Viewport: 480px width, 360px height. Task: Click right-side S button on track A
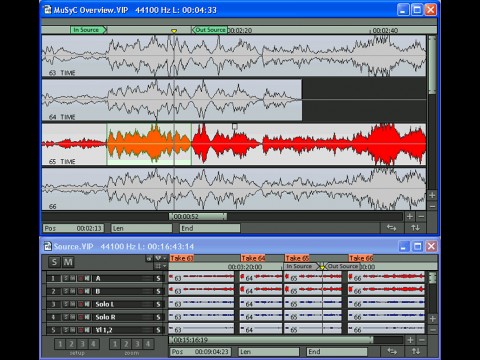(159, 278)
